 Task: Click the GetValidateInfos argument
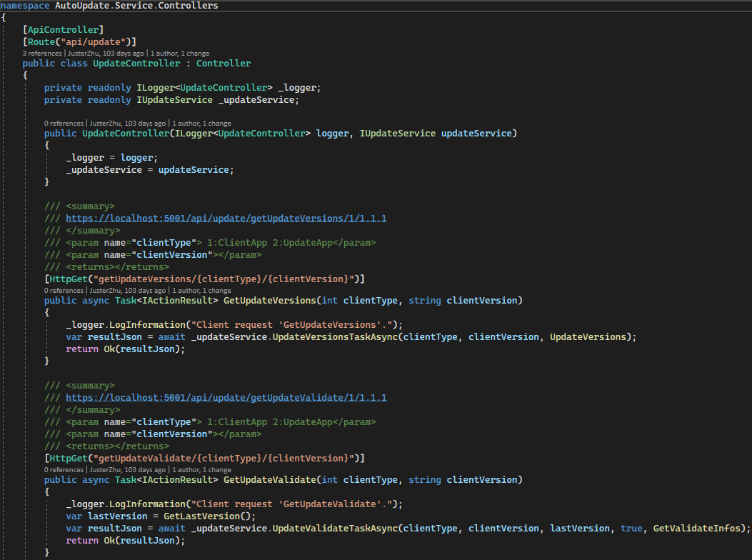click(x=696, y=529)
